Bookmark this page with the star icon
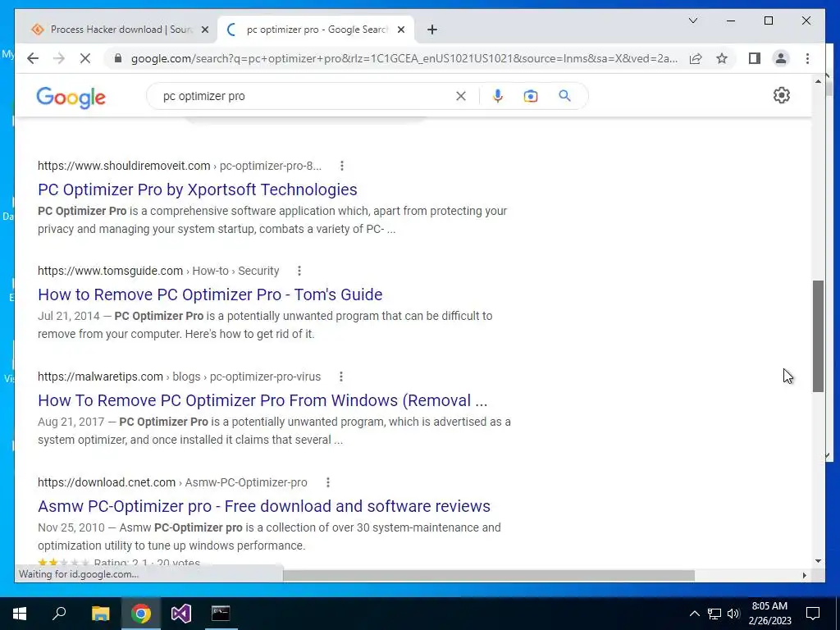Screen dimensions: 840x630 tap(722, 58)
